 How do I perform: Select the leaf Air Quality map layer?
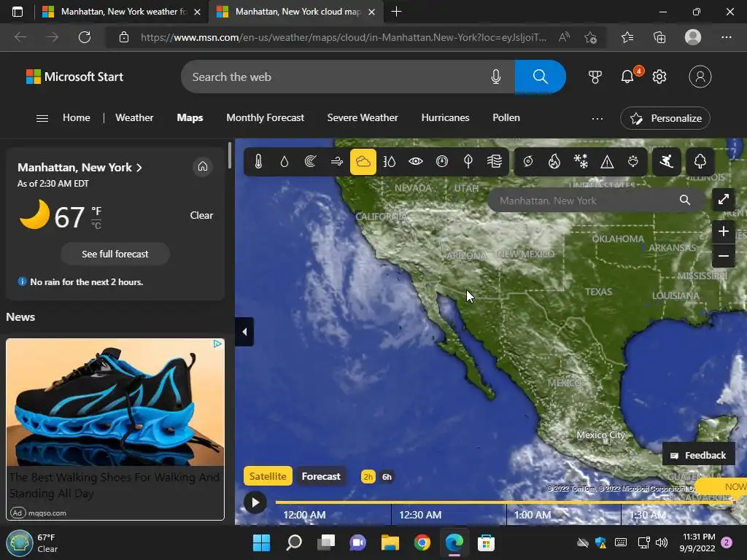[468, 162]
